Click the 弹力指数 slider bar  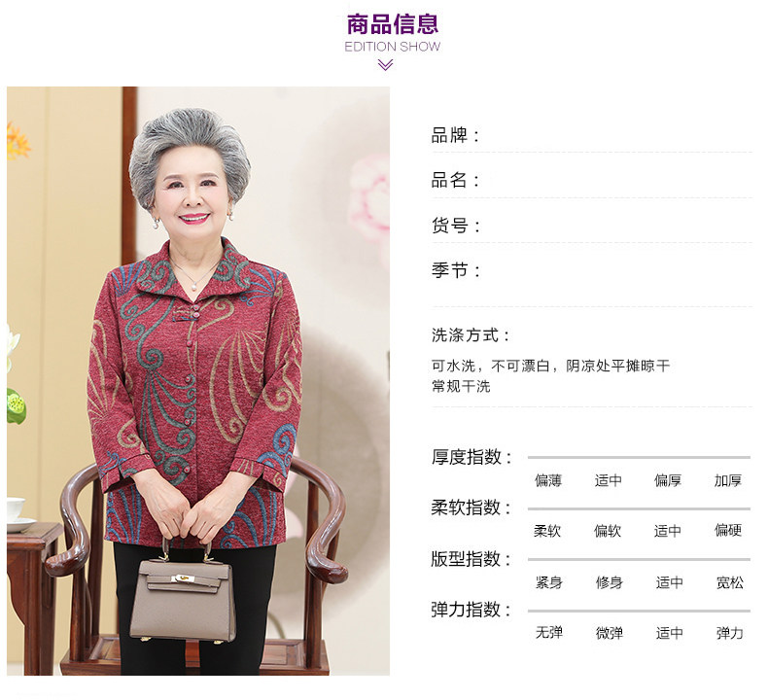[639, 611]
